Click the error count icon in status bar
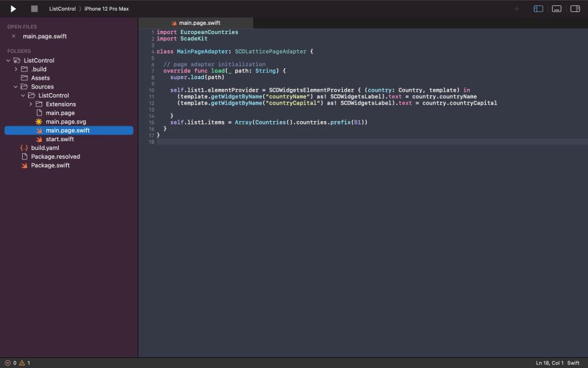 (x=8, y=363)
